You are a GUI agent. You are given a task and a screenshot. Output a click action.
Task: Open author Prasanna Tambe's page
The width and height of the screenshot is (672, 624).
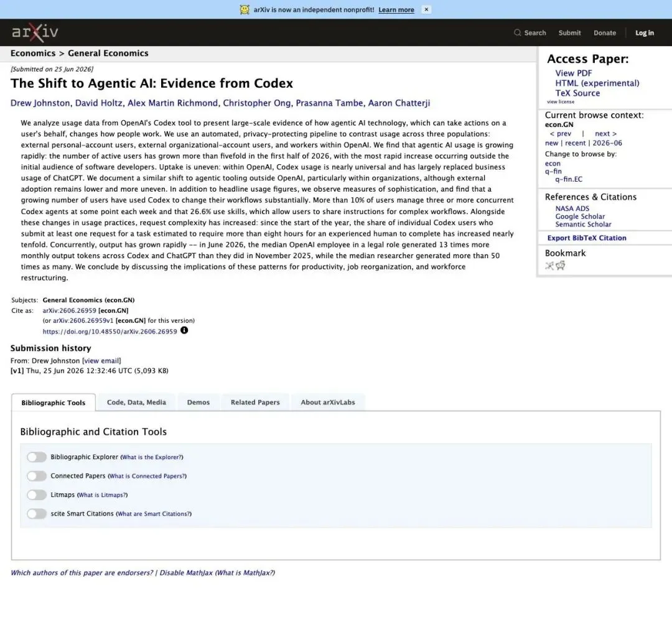pyautogui.click(x=329, y=103)
